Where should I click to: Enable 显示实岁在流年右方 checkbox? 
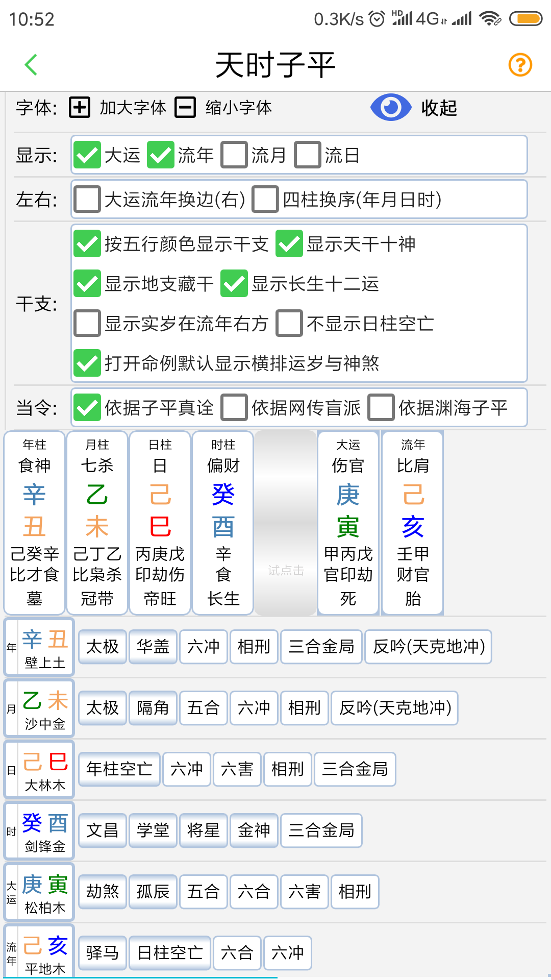tap(87, 324)
